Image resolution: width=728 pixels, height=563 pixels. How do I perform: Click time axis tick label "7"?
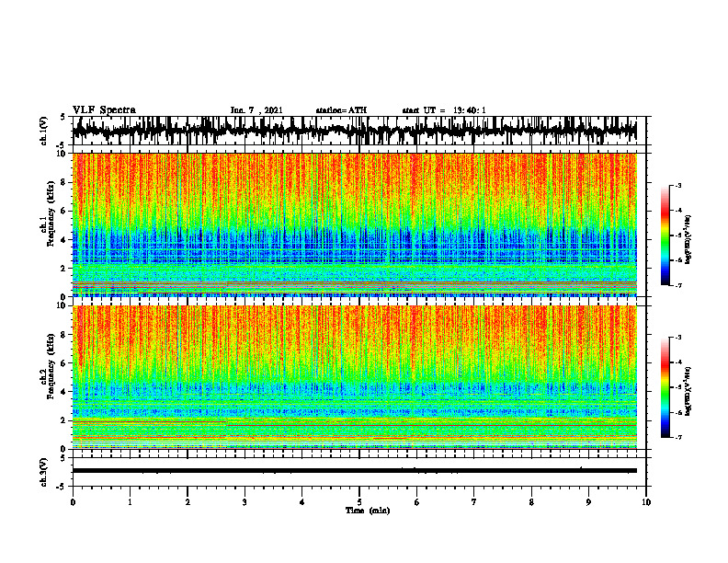tap(474, 502)
